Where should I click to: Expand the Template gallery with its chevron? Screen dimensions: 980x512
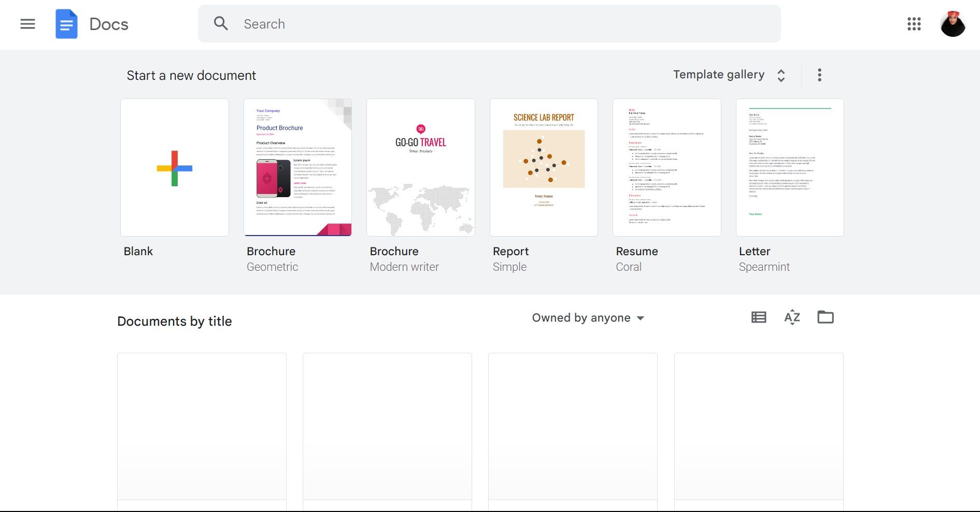coord(781,75)
